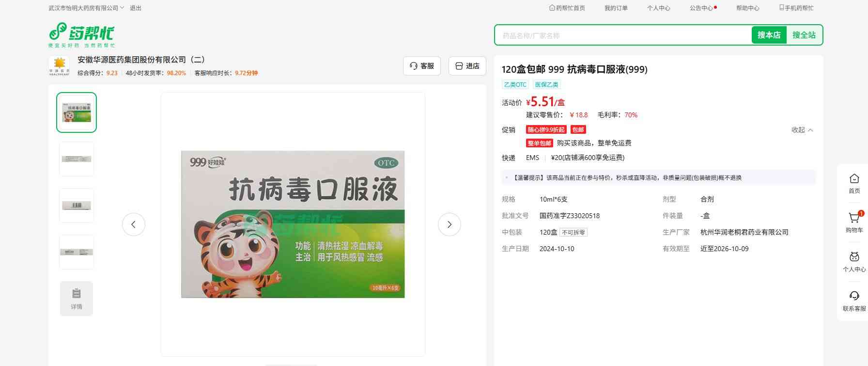Click the 搜全站 search button
Screen dimensions: 868x366
(x=804, y=35)
